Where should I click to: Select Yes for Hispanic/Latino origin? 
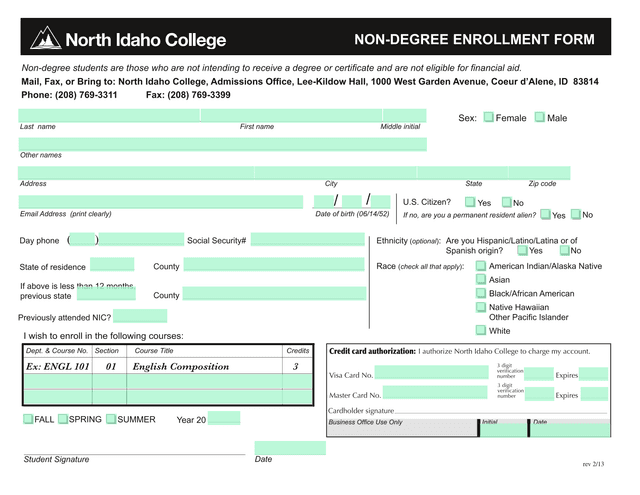[x=522, y=250]
